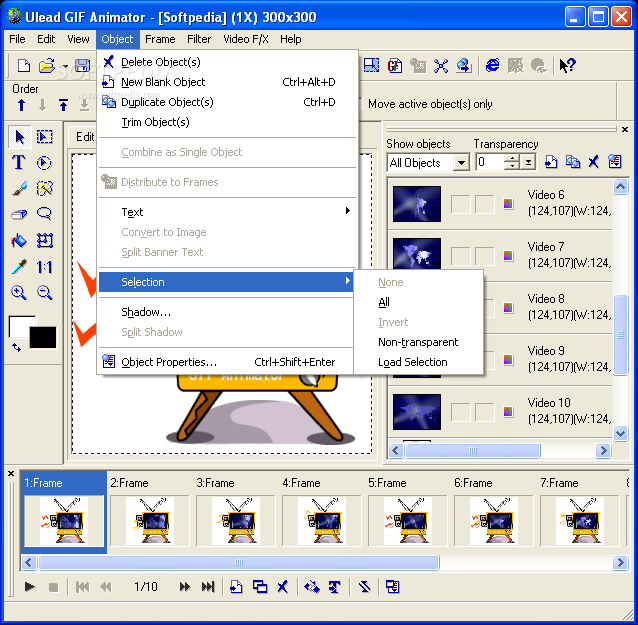The image size is (638, 625).
Task: Choose Trim Object(s) menu entry
Action: click(x=228, y=122)
